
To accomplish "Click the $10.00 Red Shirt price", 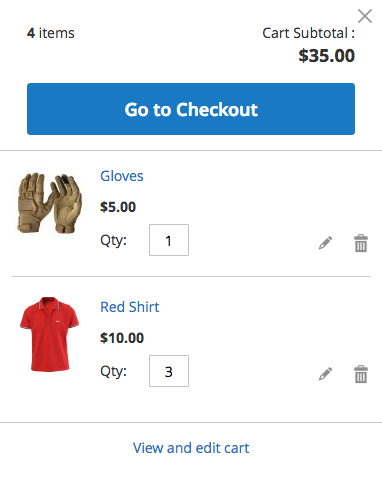I will click(122, 338).
